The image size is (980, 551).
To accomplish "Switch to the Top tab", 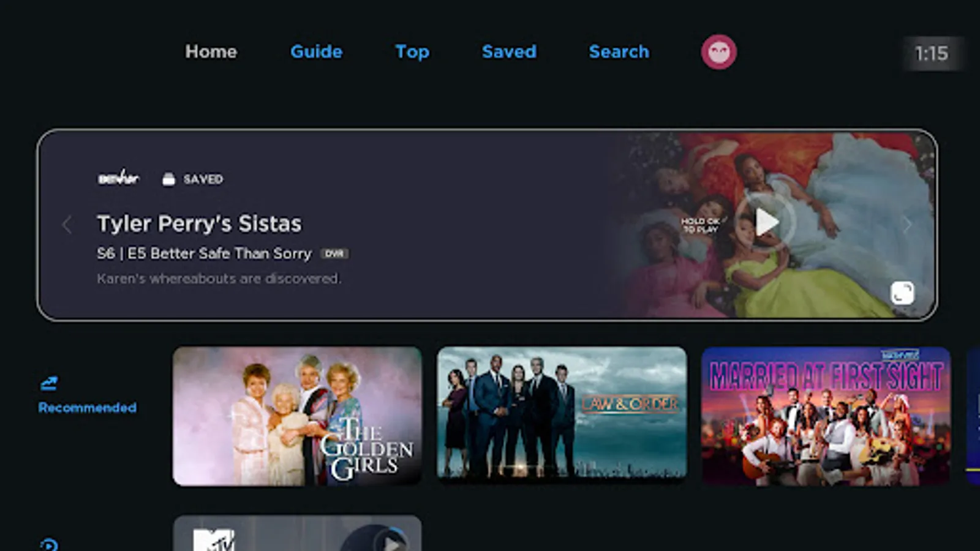I will (412, 51).
